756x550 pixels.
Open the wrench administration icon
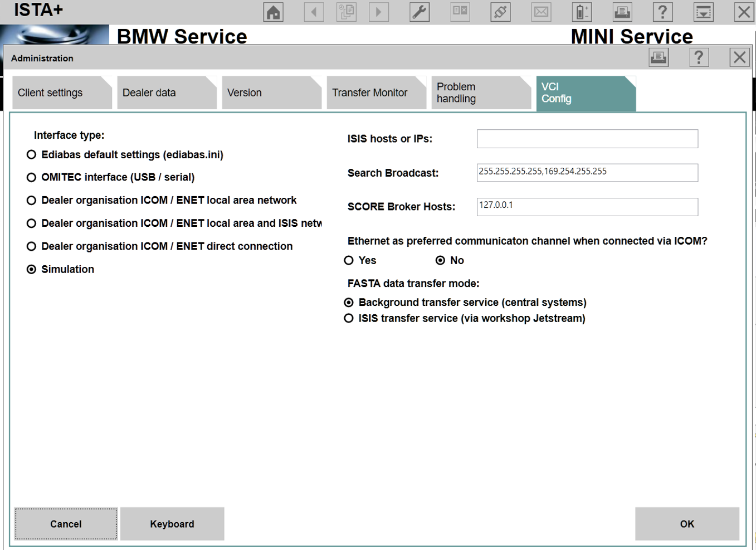tap(420, 12)
